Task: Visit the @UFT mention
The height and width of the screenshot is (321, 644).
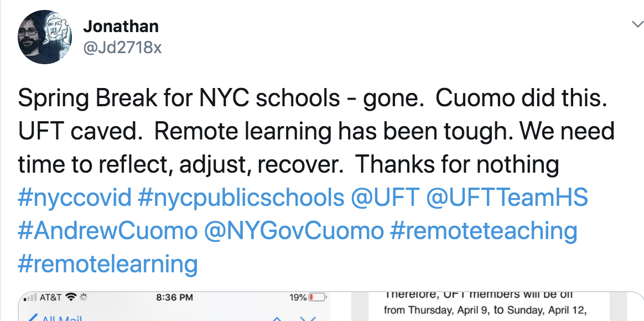Action: [385, 198]
